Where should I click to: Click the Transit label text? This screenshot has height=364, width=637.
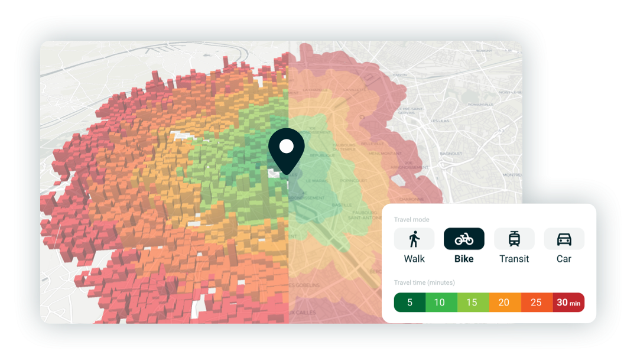[514, 259]
